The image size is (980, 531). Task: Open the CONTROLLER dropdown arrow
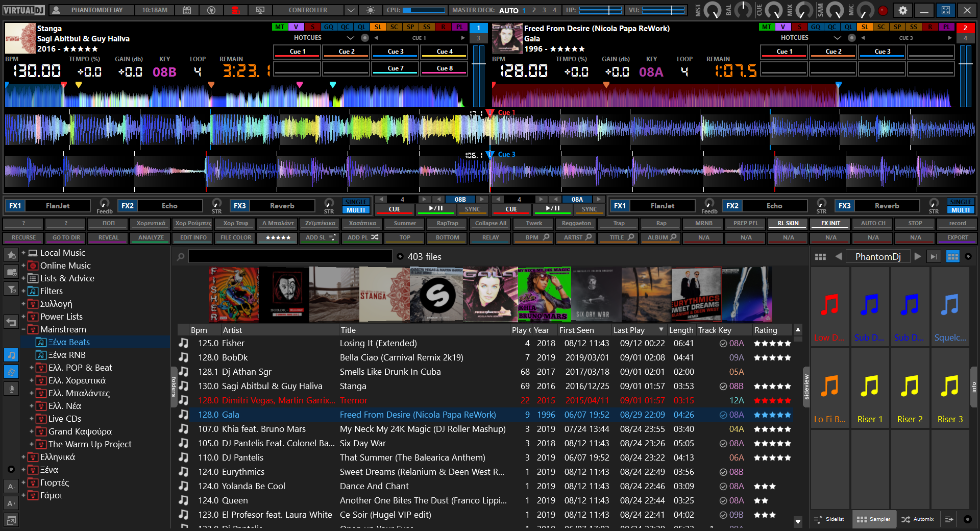(x=350, y=10)
